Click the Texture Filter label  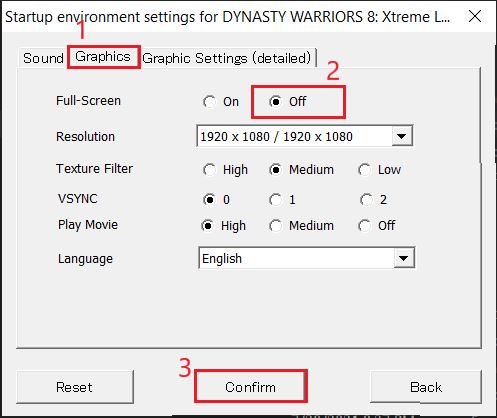(x=94, y=168)
